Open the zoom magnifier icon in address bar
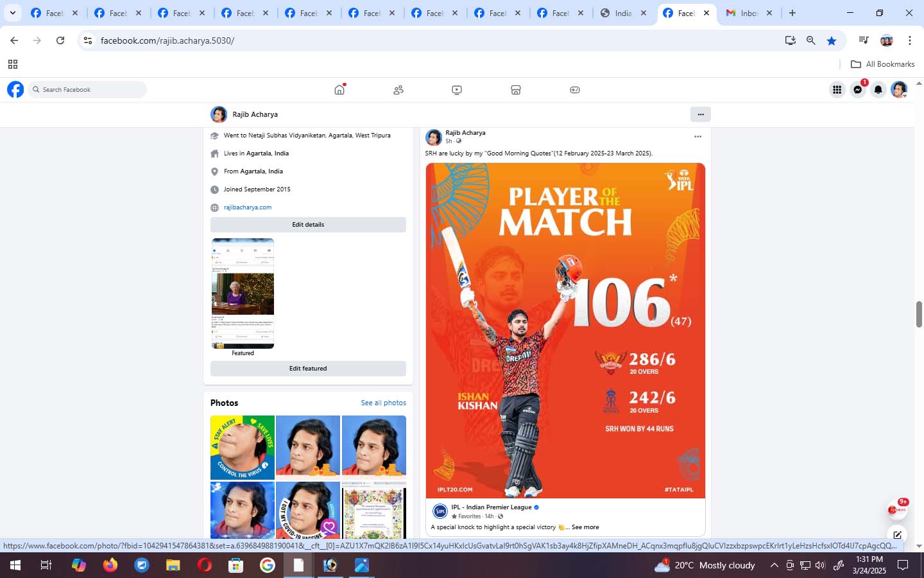Screen dimensions: 924x578 pos(811,40)
